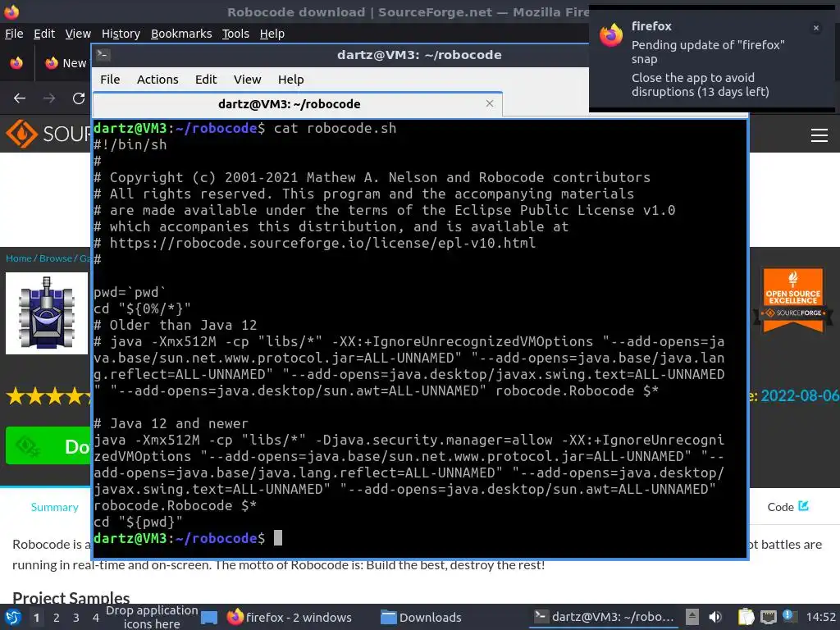
Task: Switch to workspace 3
Action: [x=76, y=618]
